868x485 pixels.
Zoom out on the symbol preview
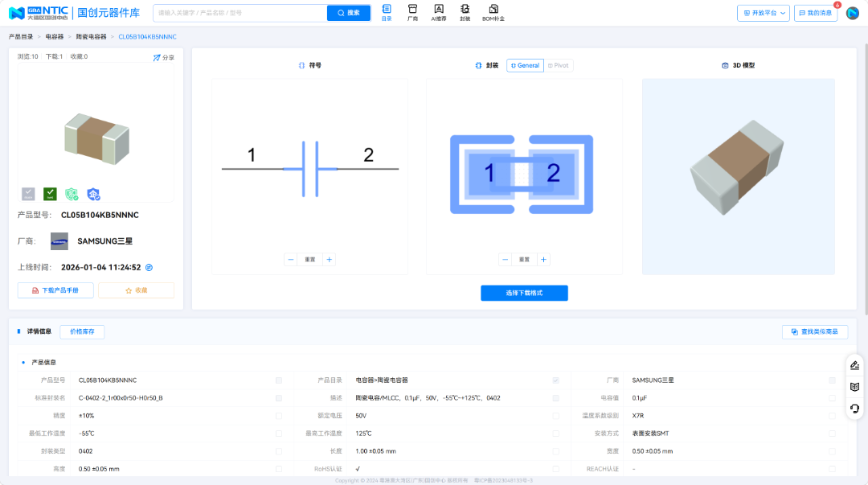(291, 260)
